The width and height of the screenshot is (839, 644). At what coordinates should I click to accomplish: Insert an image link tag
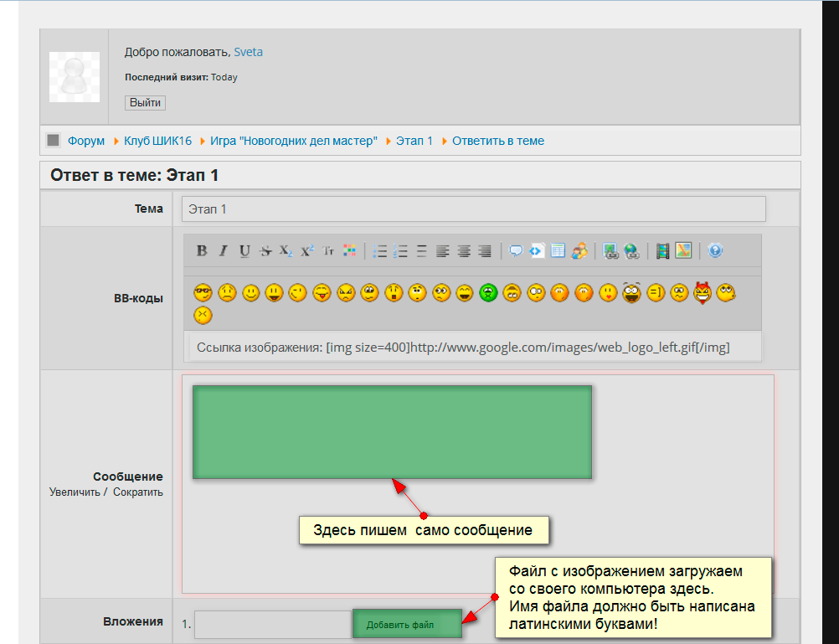(x=610, y=250)
